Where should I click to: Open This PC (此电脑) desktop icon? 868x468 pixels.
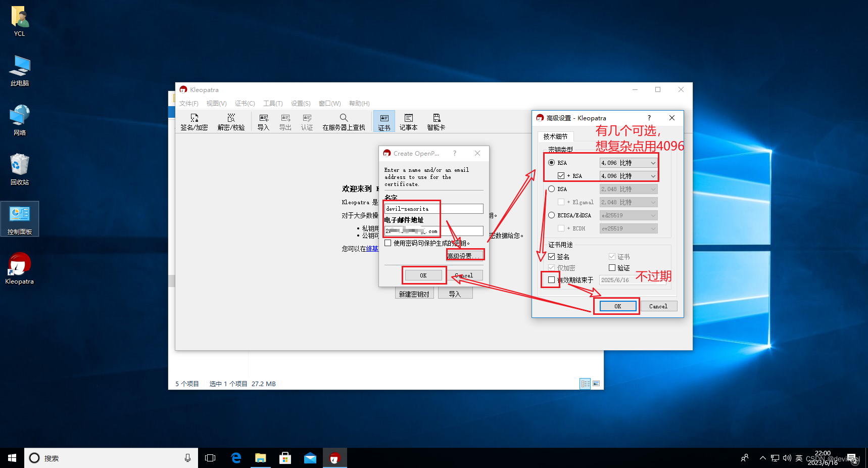[20, 71]
